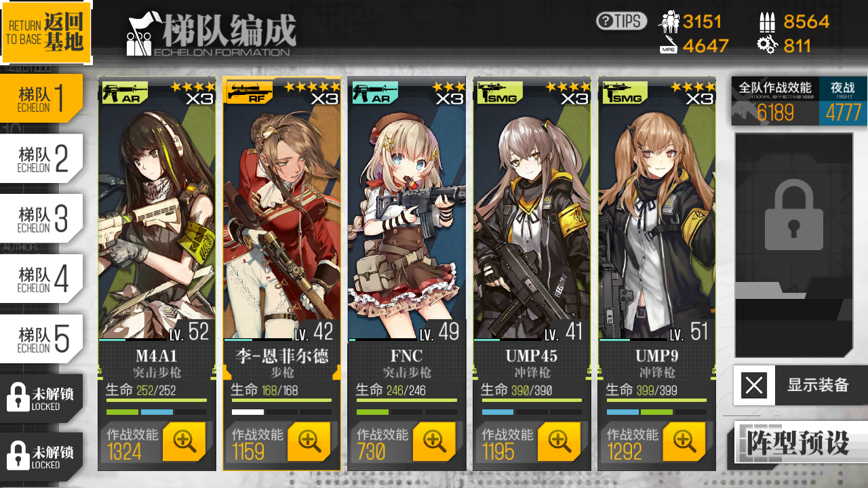Open Lee-Enfield detail magnifier icon
Viewport: 868px width, 488px height.
tap(309, 442)
